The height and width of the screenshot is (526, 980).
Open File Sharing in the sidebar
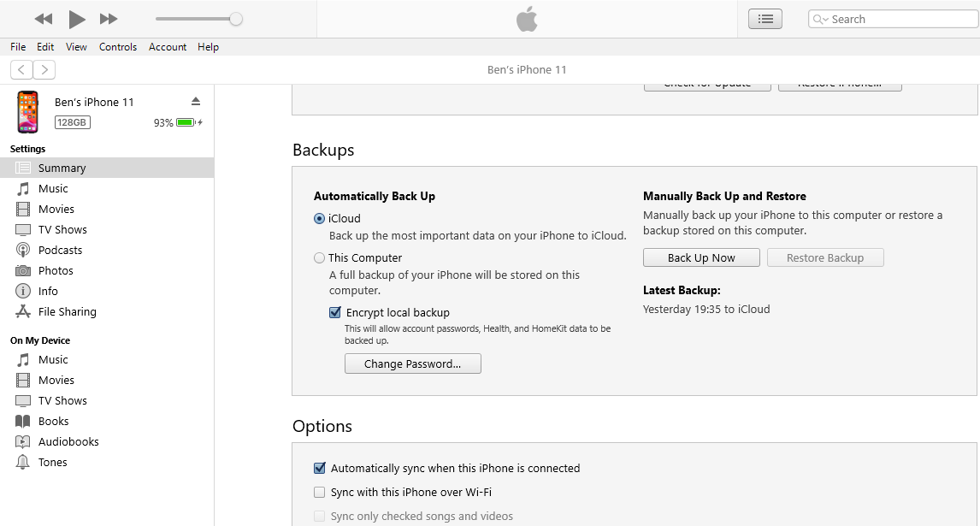(x=67, y=311)
